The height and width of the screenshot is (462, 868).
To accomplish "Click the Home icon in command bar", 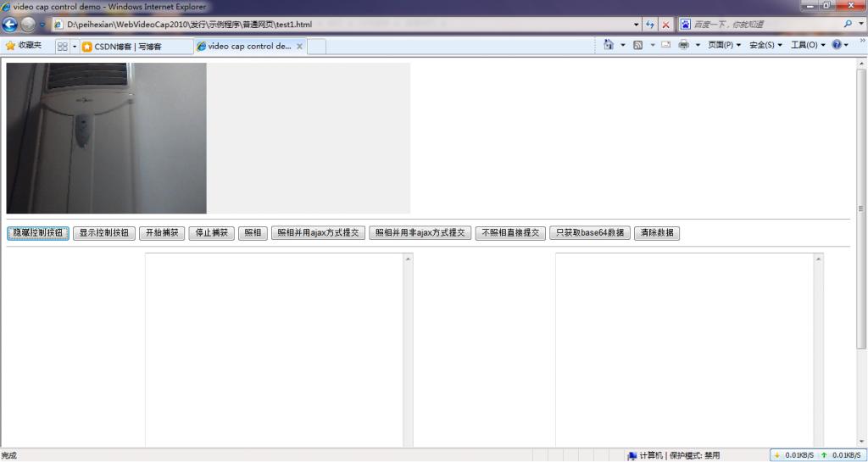I will [x=609, y=45].
